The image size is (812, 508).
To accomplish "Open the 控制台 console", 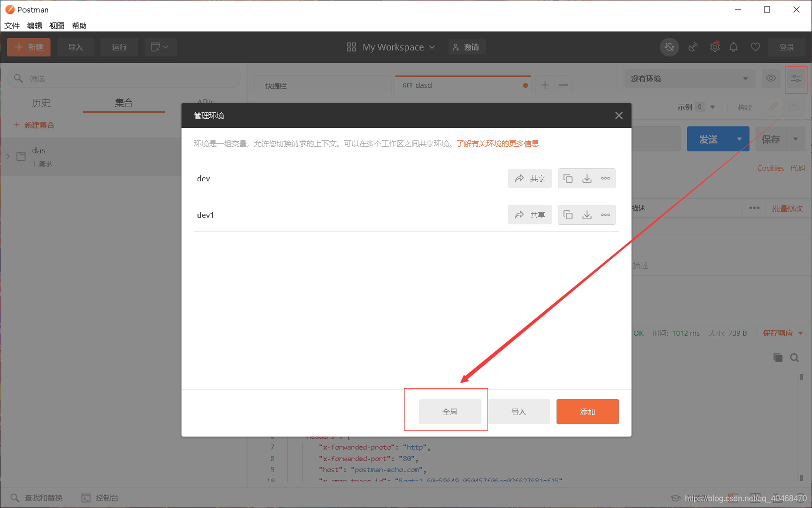I will [100, 498].
